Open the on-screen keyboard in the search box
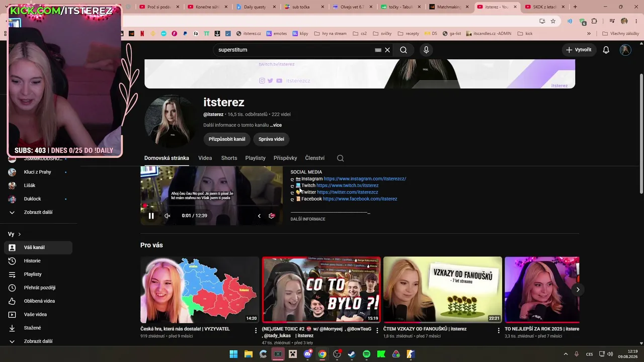 (x=378, y=50)
